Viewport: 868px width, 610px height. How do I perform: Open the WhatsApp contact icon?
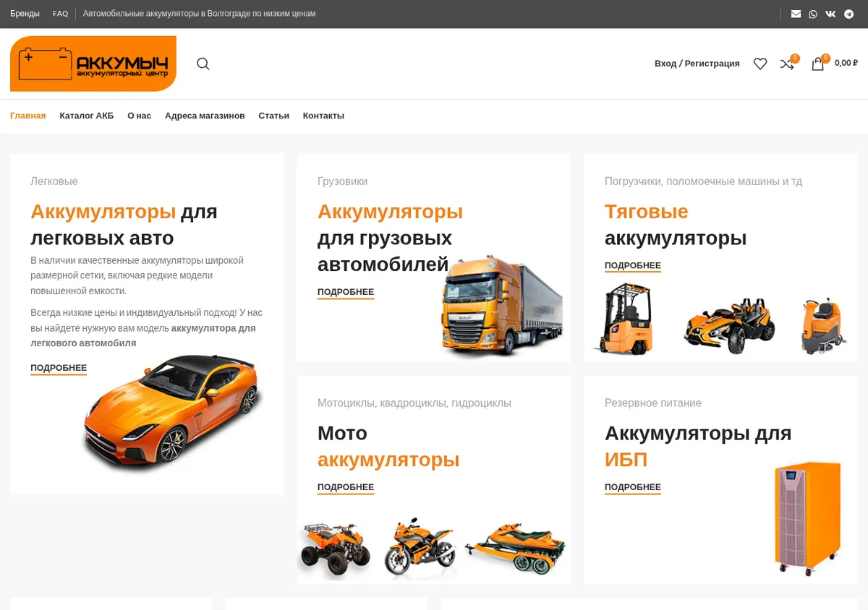click(x=813, y=14)
